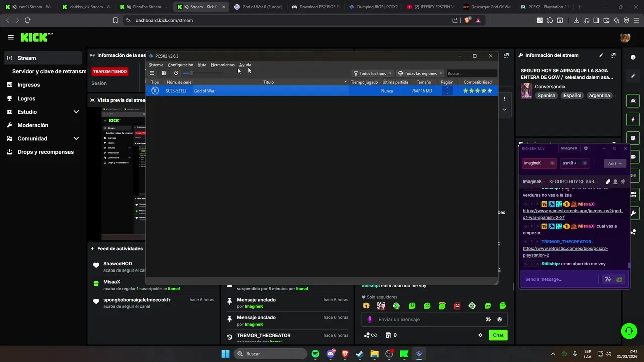
Task: Click the disc type icon for God of War
Action: 155,90
